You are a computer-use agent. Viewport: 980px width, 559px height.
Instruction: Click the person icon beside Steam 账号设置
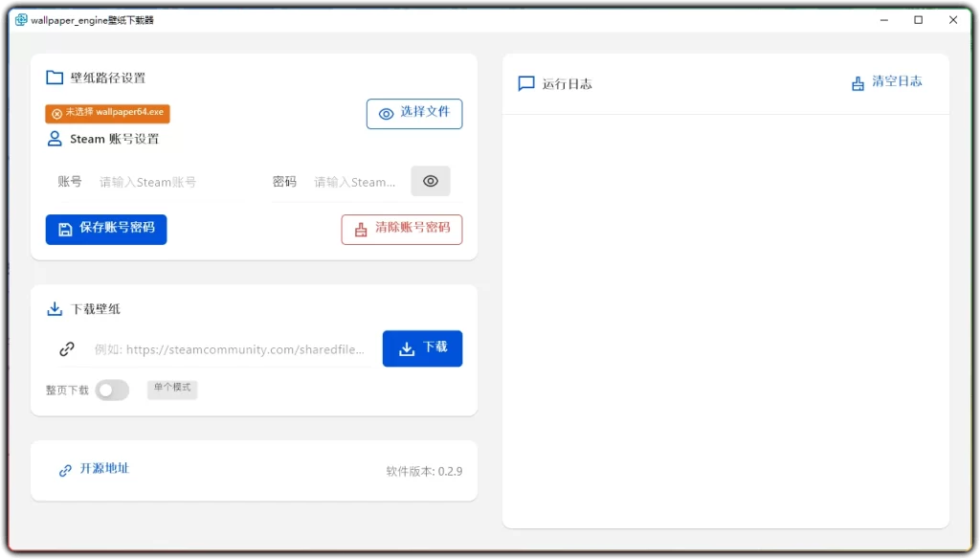pyautogui.click(x=55, y=139)
